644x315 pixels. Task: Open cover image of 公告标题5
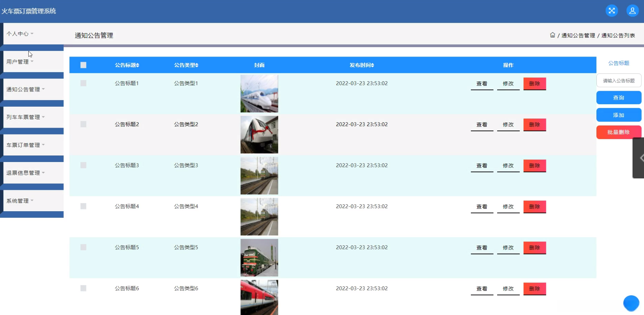tap(259, 258)
